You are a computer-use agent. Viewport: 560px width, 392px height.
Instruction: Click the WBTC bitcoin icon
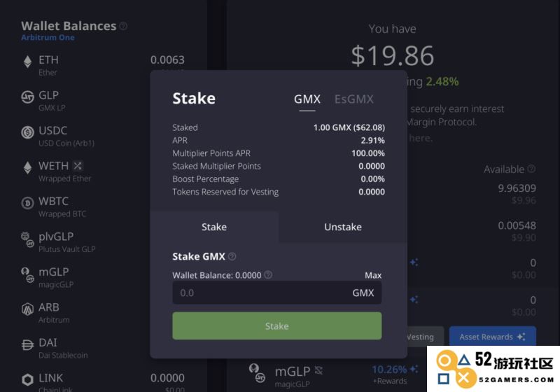pyautogui.click(x=27, y=203)
